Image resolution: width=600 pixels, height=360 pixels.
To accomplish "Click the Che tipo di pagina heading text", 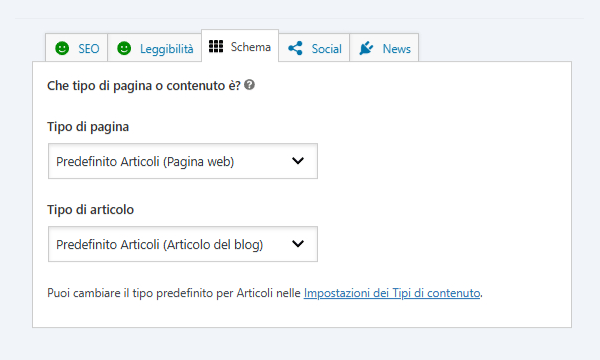I will tap(143, 86).
